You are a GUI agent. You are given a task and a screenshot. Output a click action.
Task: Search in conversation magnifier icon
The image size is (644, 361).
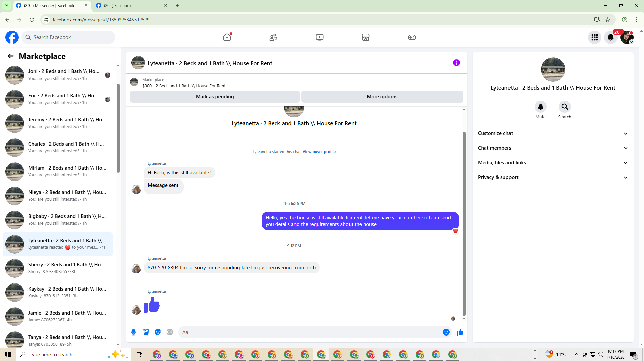(x=565, y=107)
